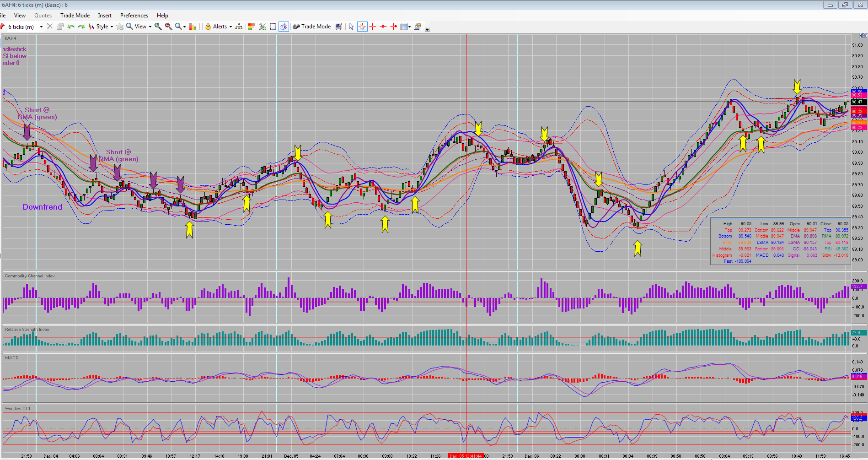Click the red Dec, 05 12:41:44 time marker
This screenshot has width=868, height=460.
tap(466, 456)
